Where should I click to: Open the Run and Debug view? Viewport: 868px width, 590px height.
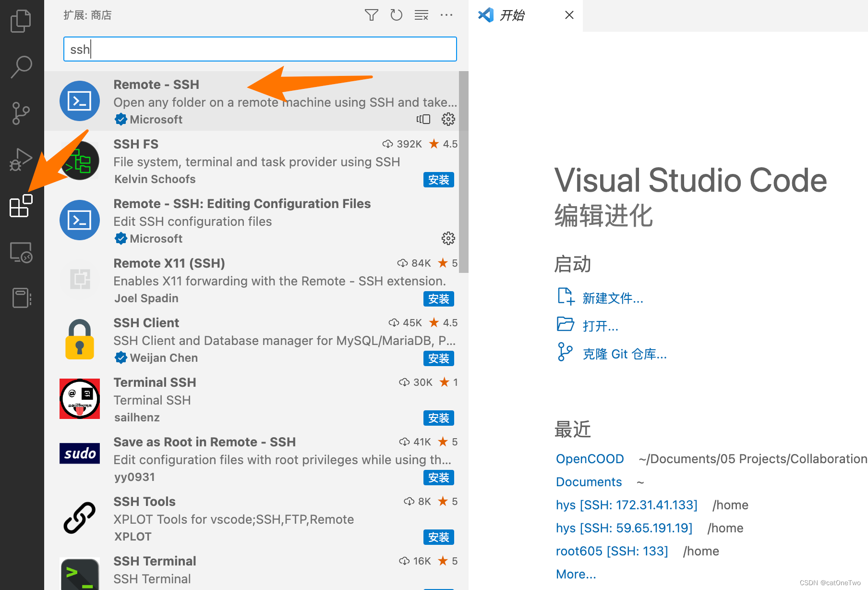[x=21, y=160]
